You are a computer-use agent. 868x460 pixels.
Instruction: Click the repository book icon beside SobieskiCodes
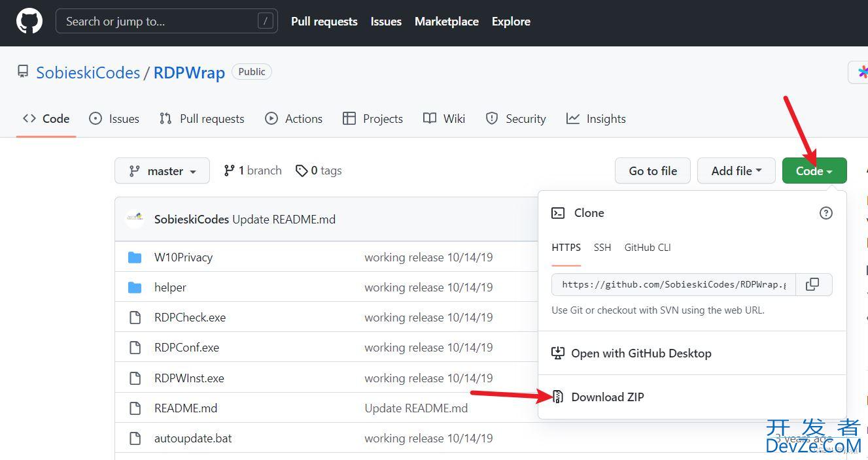(23, 71)
